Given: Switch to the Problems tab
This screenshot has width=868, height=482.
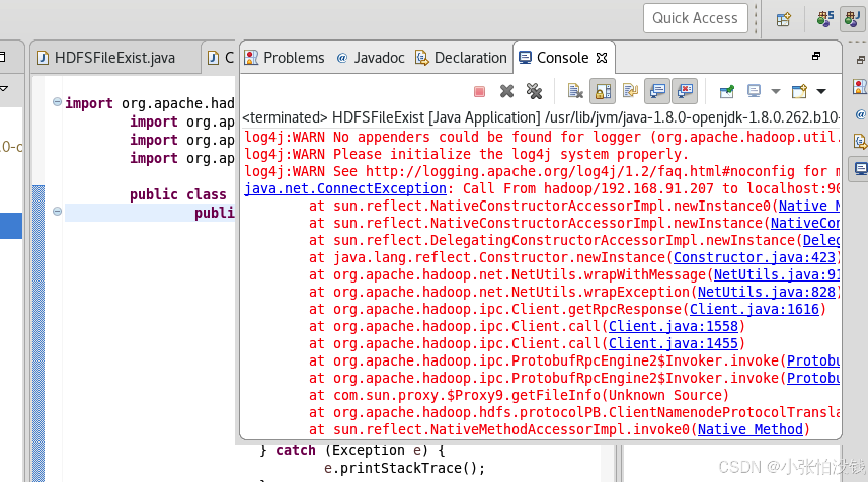Looking at the screenshot, I should point(294,57).
